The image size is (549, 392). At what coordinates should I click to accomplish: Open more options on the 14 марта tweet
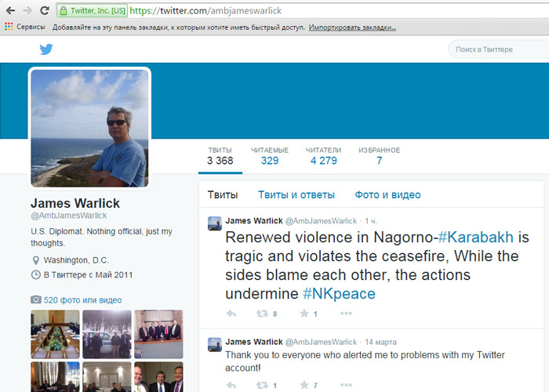tap(346, 385)
